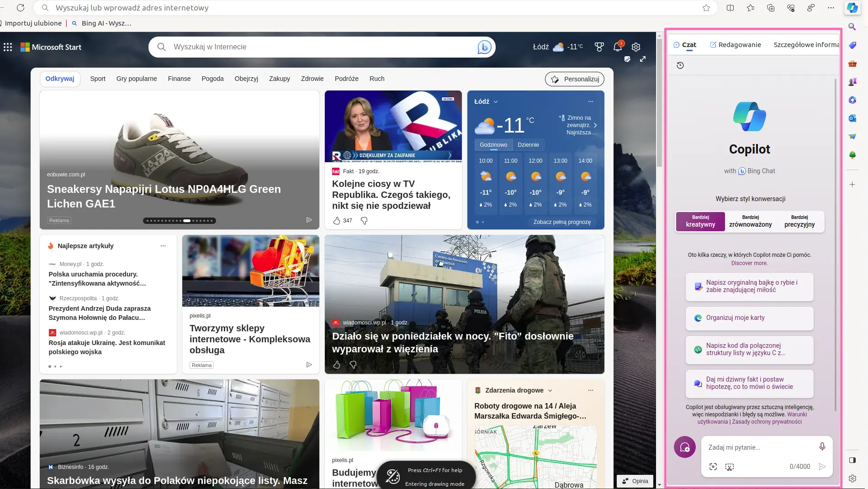Open browser settings ellipsis menu
868x489 pixels.
(831, 8)
